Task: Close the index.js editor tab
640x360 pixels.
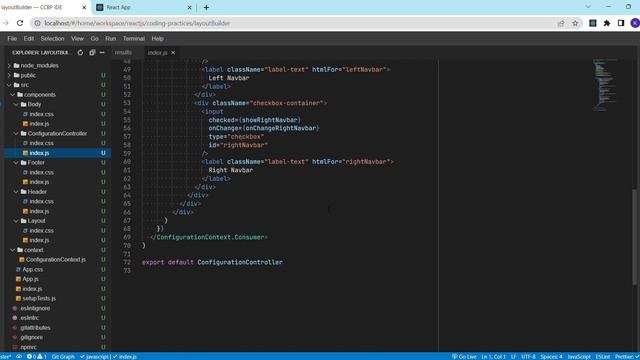Action: [x=173, y=53]
